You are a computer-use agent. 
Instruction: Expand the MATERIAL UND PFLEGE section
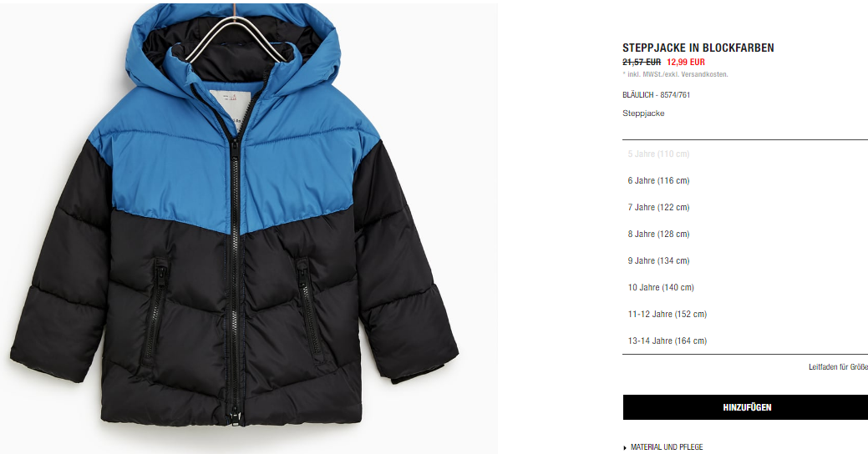coord(667,446)
